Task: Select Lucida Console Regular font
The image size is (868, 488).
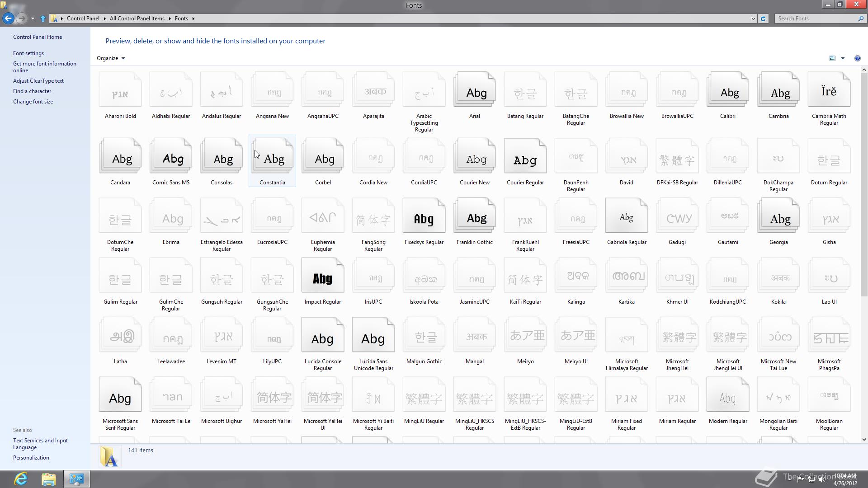Action: click(323, 335)
